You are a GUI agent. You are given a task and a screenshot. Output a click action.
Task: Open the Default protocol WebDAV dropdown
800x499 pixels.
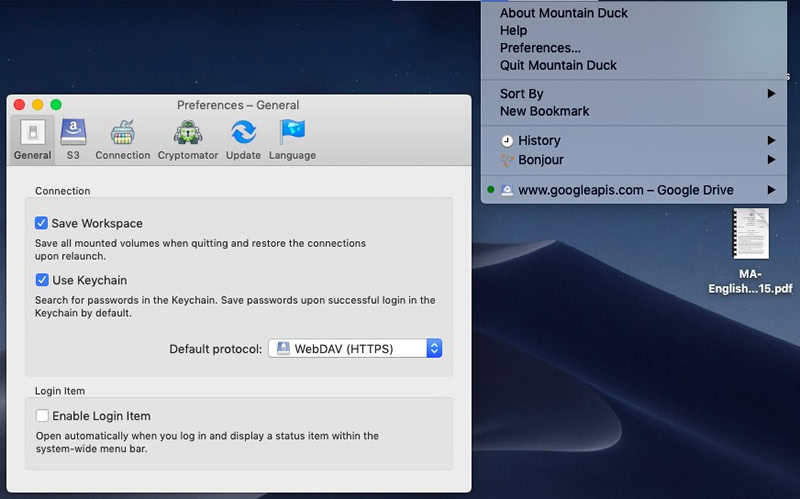[x=355, y=348]
